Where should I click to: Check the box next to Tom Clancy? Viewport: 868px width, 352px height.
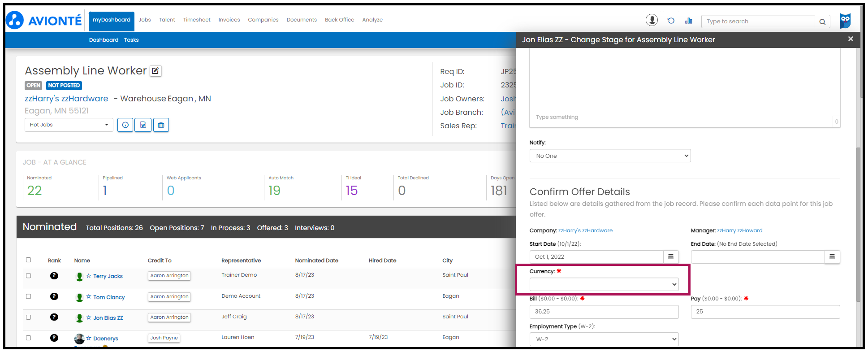[29, 296]
